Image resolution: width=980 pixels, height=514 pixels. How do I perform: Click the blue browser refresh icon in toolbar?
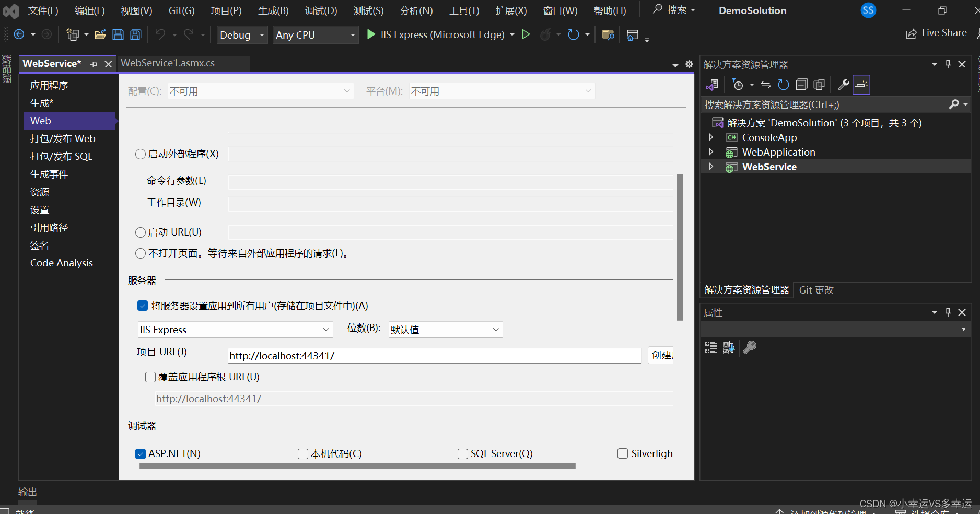pos(574,34)
